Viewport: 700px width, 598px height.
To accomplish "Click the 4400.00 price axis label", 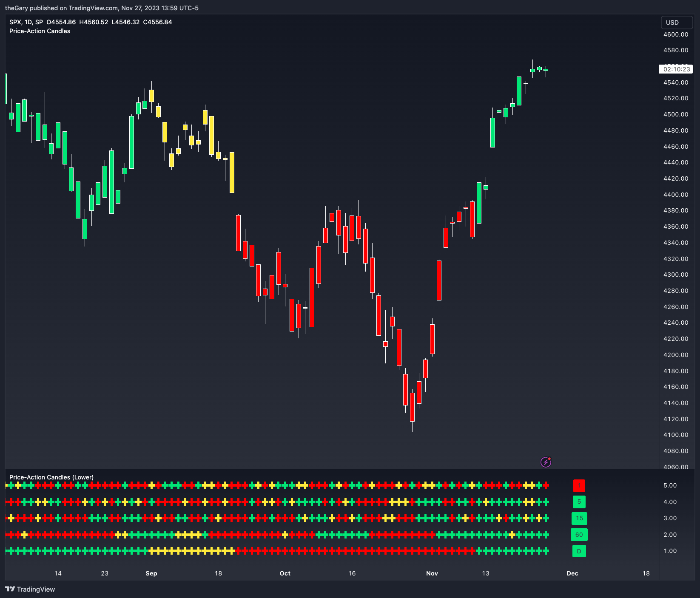I will pos(676,195).
